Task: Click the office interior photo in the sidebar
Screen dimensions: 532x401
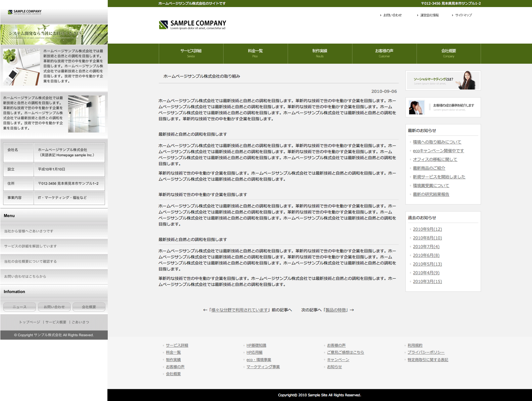Action: tap(86, 114)
